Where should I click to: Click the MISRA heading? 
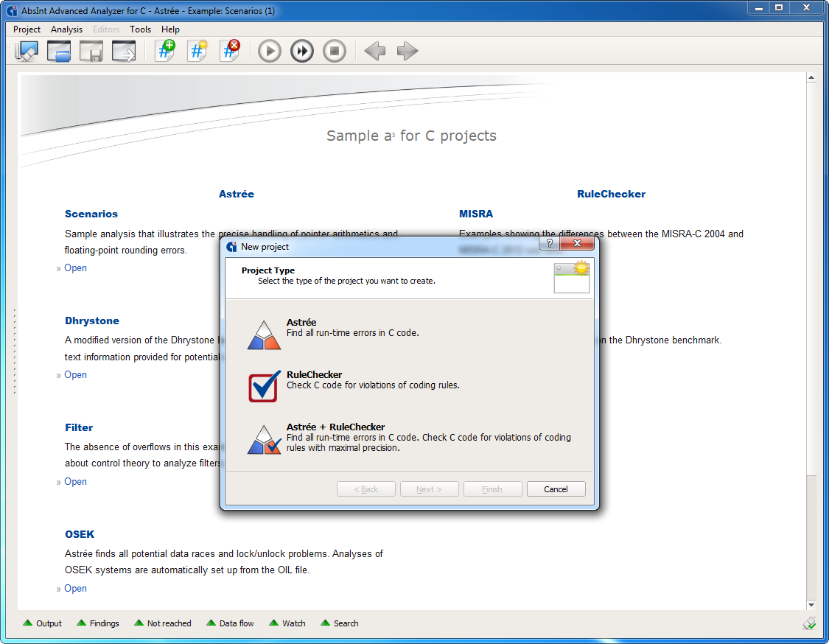[x=476, y=214]
